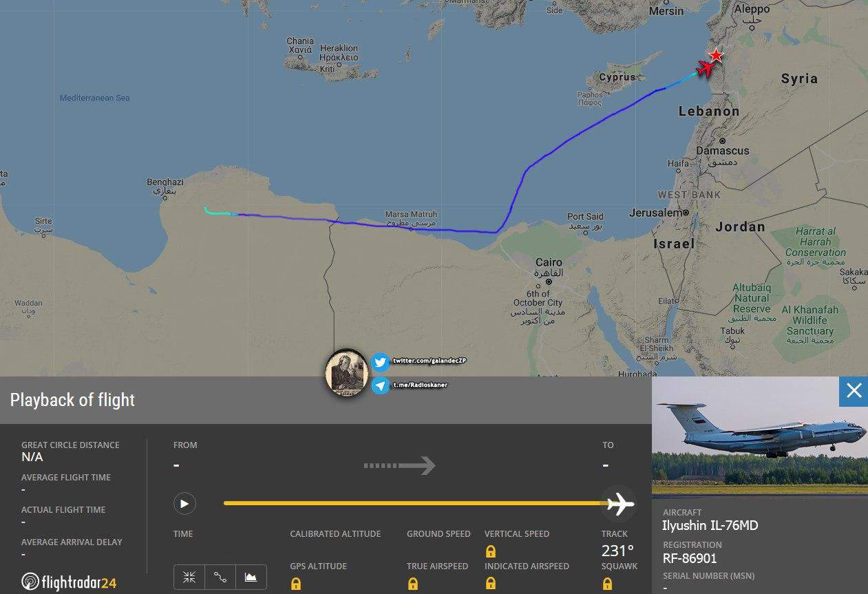Open the IL-76MD aircraft photo
The image size is (868, 594).
[x=760, y=436]
